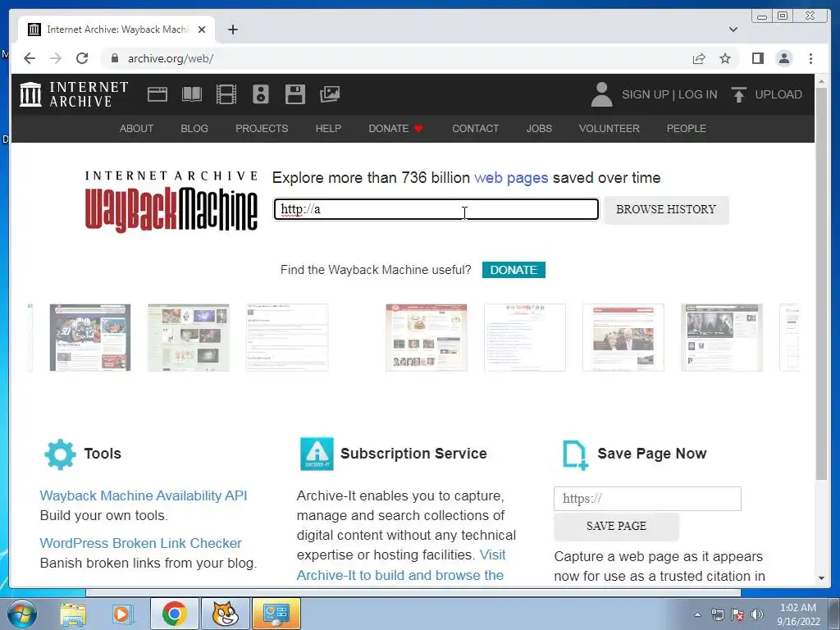The image size is (840, 630).
Task: Click the teal DONATE button
Action: 514,270
